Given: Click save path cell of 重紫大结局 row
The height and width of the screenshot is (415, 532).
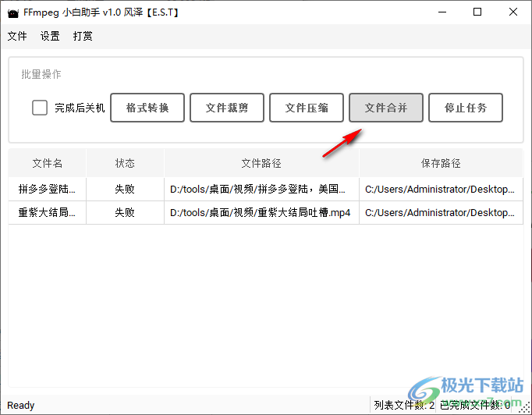Looking at the screenshot, I should point(441,213).
